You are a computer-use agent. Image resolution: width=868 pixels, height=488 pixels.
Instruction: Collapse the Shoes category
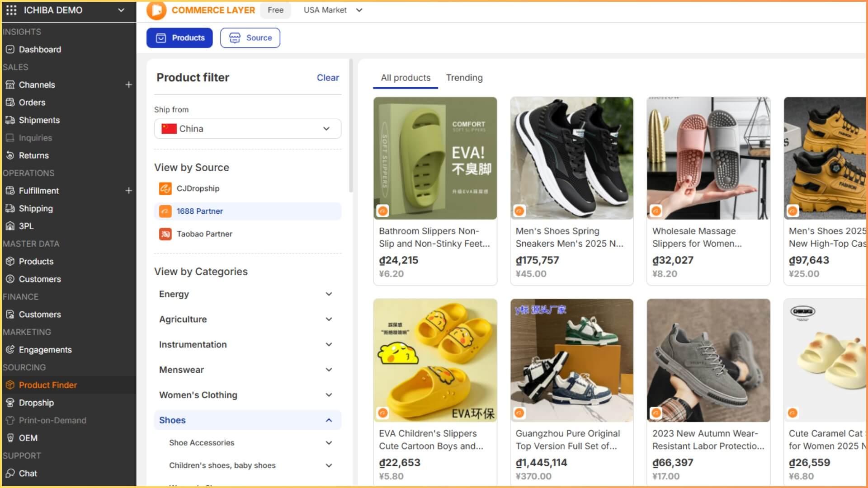[x=329, y=420]
